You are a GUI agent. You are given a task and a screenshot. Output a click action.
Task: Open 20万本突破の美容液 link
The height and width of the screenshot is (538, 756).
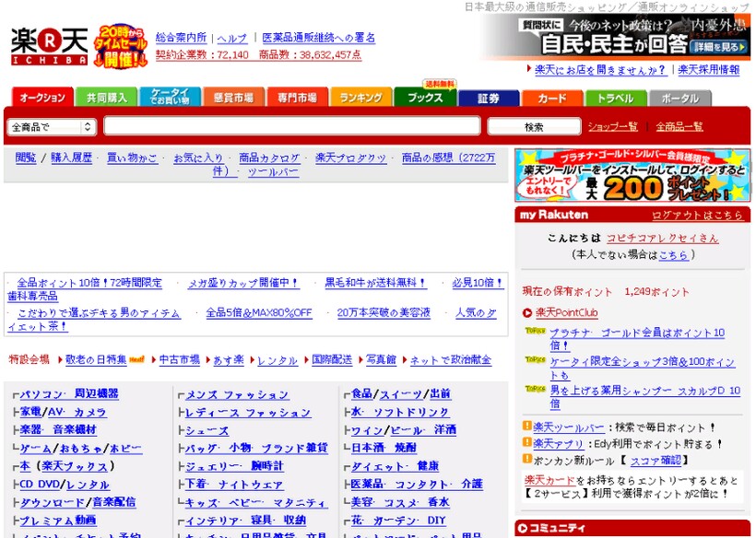(384, 312)
